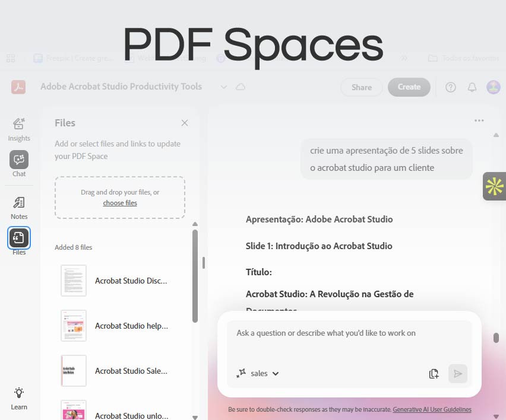Click the AI assistant sparkle icon
This screenshot has width=506, height=420.
pos(241,373)
